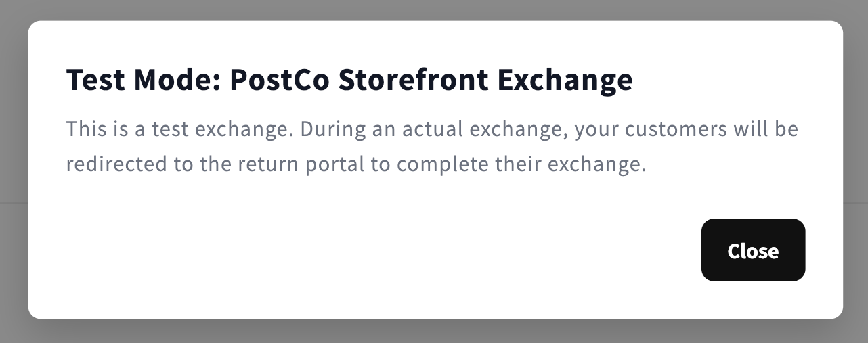The width and height of the screenshot is (868, 343).
Task: Dismiss the Test Mode dialog via Close
Action: coord(753,250)
